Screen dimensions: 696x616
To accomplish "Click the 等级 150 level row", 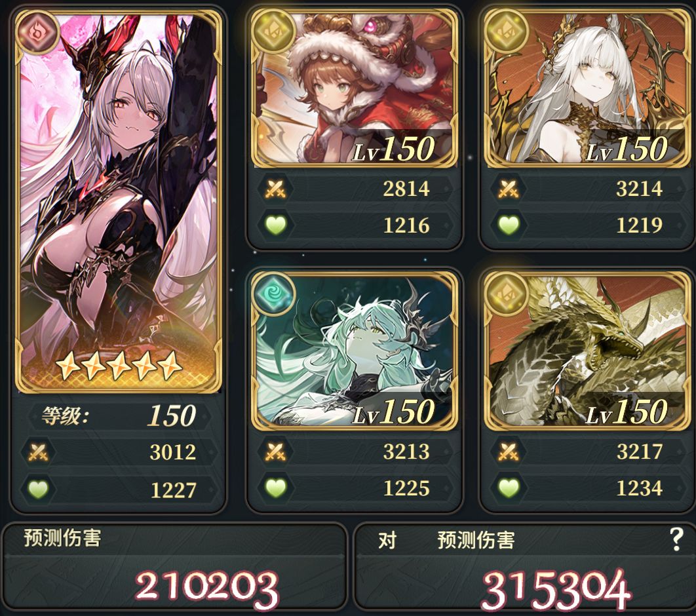I will (x=118, y=416).
